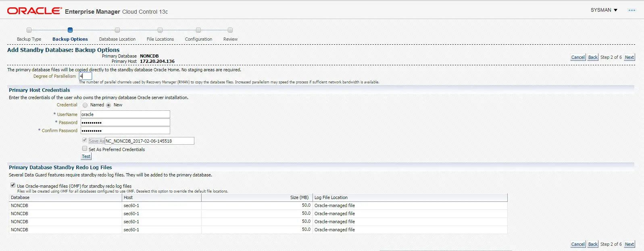The image size is (644, 251).
Task: Click the bottom Back button
Action: point(593,244)
